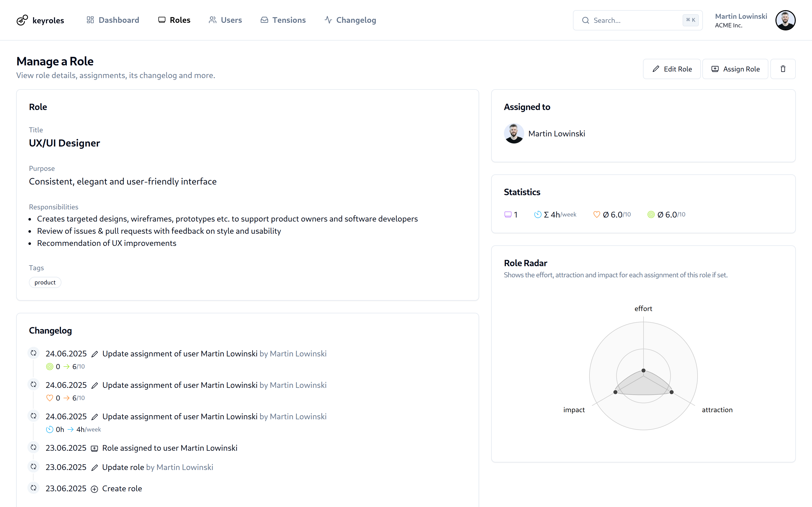Screen dimensions: 812x507
Task: Click the keyroles logo icon
Action: coord(22,20)
